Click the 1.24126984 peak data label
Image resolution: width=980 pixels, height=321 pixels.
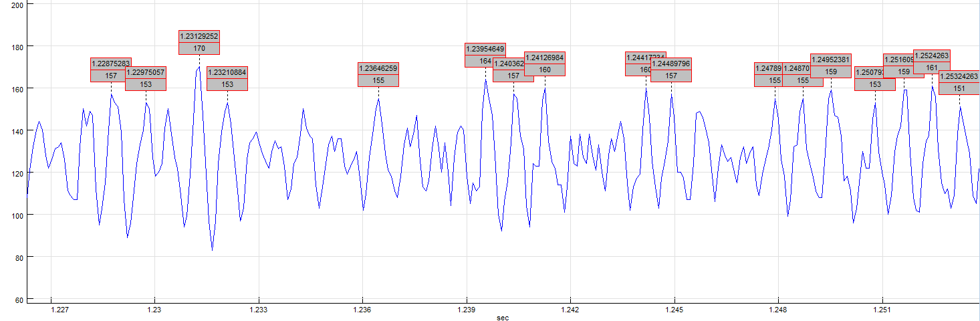point(544,64)
